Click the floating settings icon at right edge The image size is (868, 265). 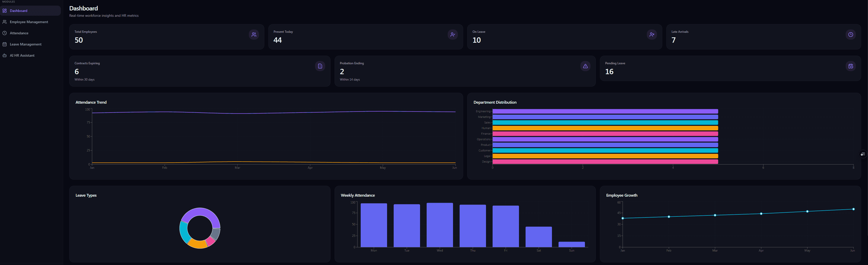click(863, 154)
